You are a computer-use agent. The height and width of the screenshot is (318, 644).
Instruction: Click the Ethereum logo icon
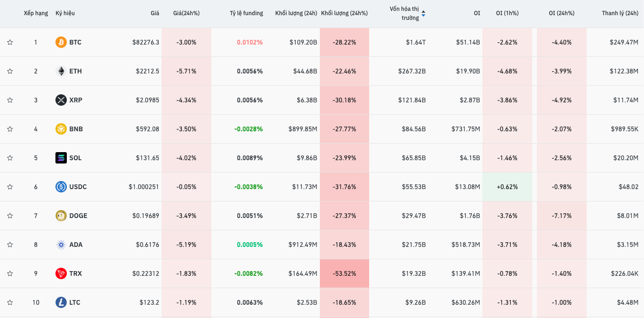(x=61, y=71)
